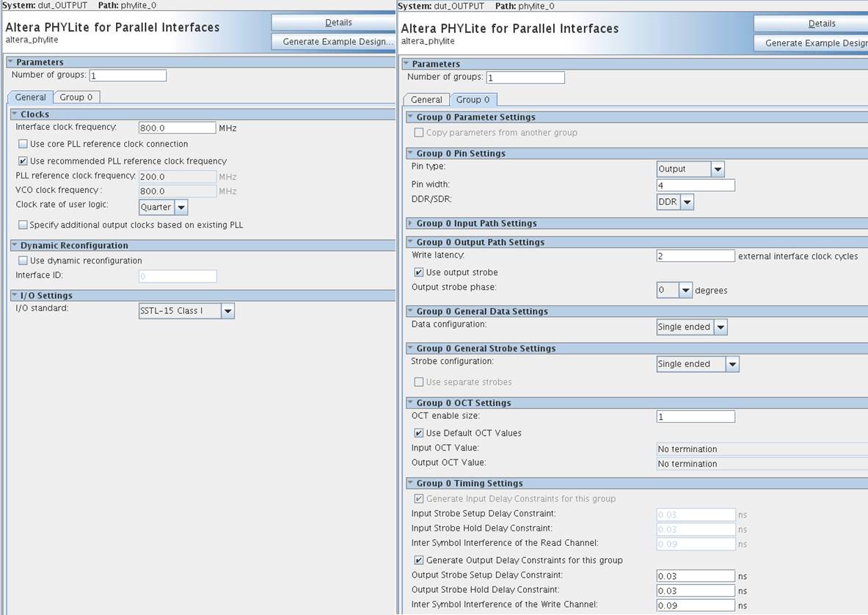Select Group 0 tab in right panel
The image size is (868, 615).
tap(473, 100)
